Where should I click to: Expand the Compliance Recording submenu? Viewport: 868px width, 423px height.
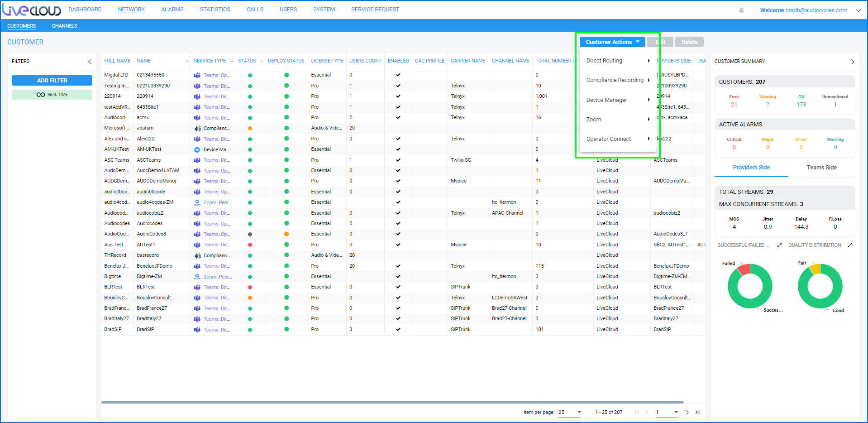click(618, 80)
